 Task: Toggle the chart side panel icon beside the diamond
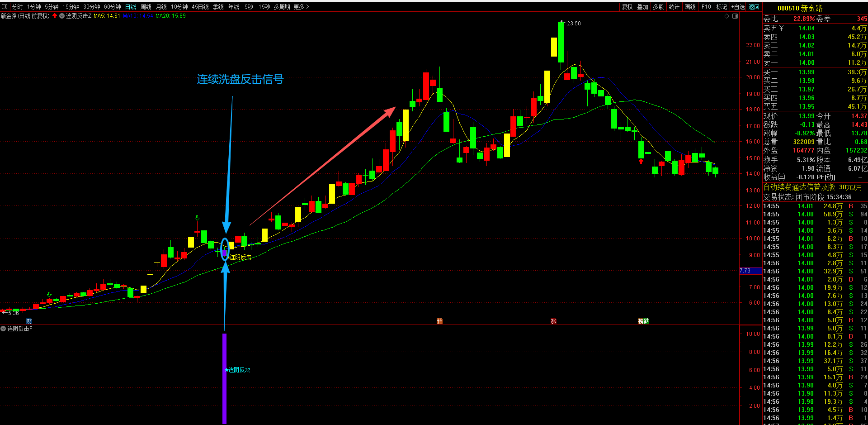click(735, 16)
